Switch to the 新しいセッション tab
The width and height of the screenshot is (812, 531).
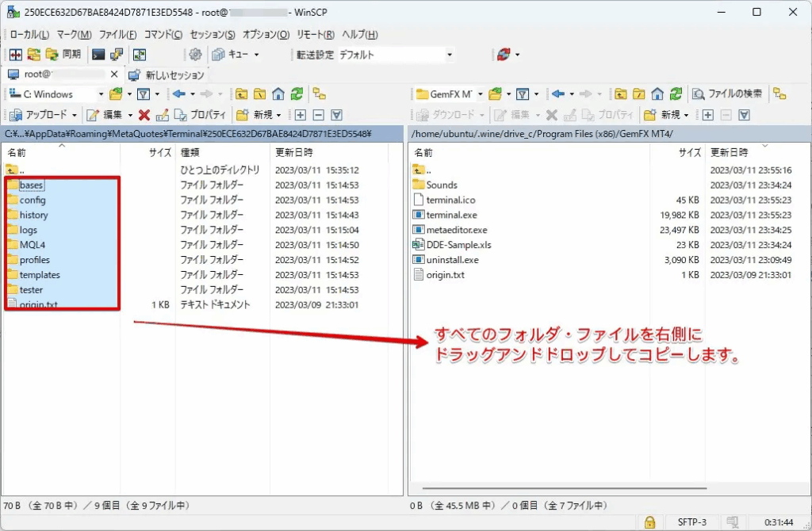[x=167, y=74]
